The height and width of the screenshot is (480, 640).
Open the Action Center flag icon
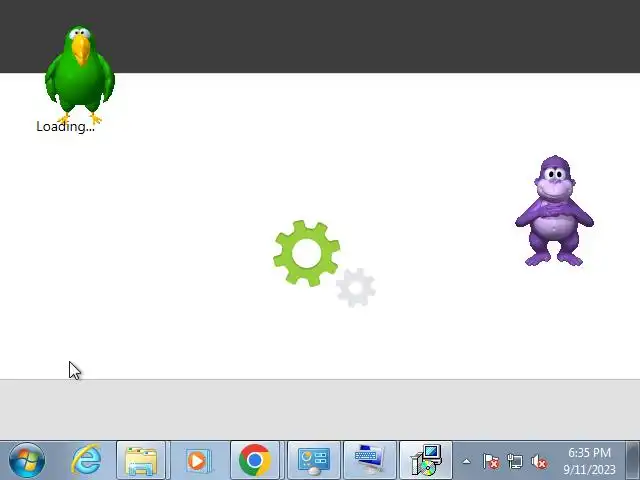(x=491, y=462)
